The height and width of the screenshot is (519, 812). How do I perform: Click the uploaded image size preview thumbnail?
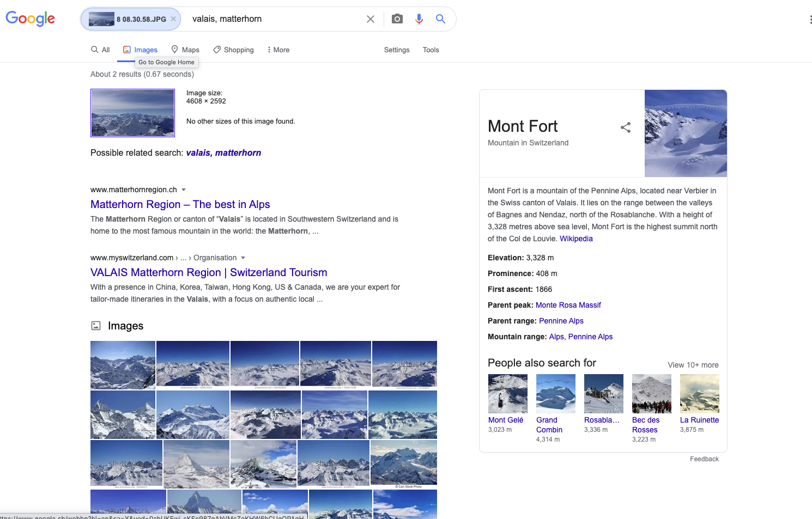point(132,113)
